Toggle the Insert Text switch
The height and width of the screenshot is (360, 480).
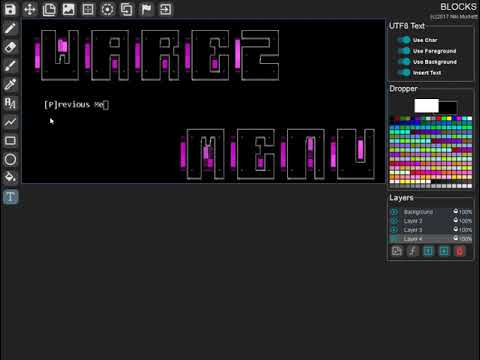point(404,73)
